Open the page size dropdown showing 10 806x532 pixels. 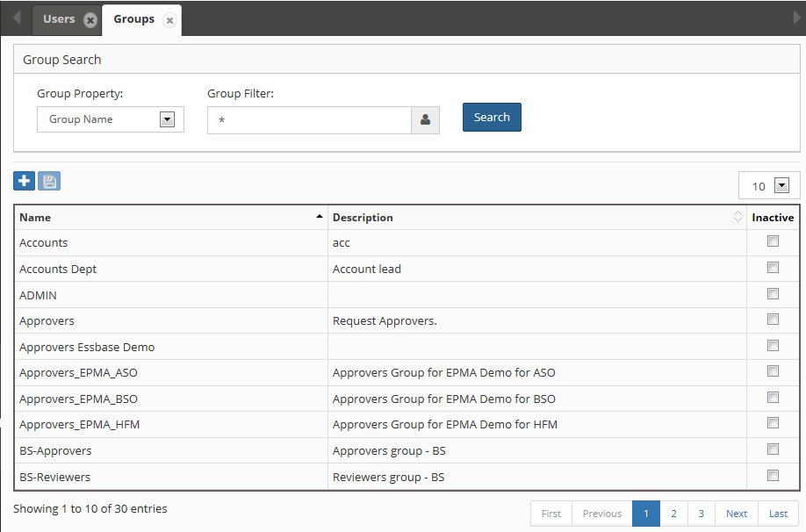pos(782,185)
